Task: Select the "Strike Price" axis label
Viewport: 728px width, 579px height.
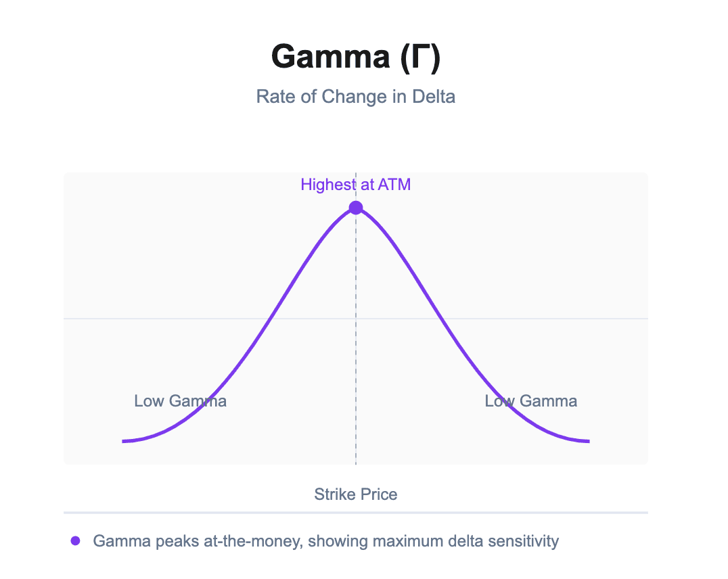Action: click(x=355, y=494)
